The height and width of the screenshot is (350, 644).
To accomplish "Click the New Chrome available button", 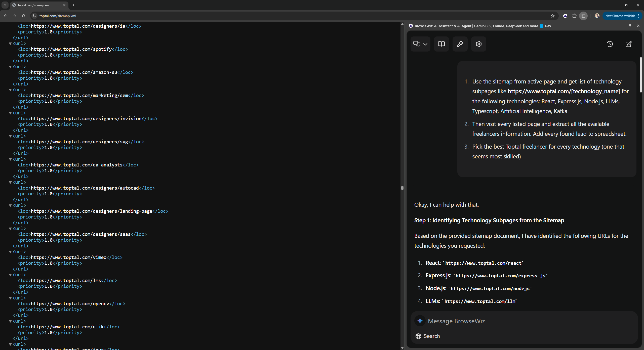I will click(620, 16).
